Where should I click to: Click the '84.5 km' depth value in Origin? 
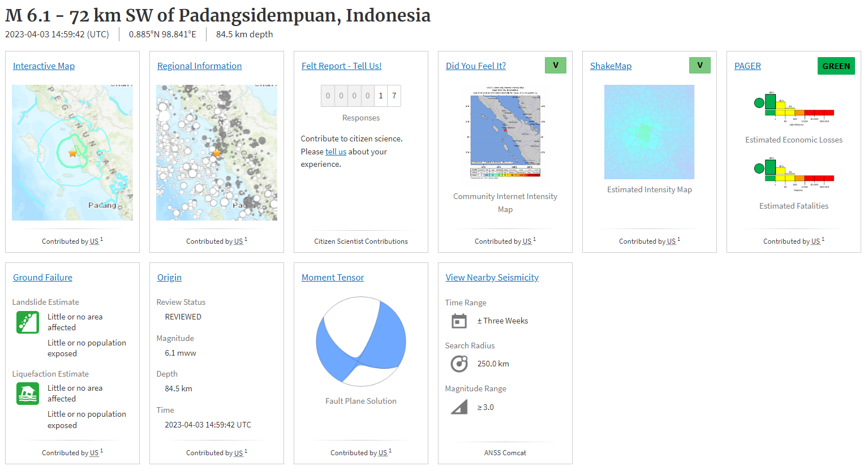pyautogui.click(x=178, y=389)
